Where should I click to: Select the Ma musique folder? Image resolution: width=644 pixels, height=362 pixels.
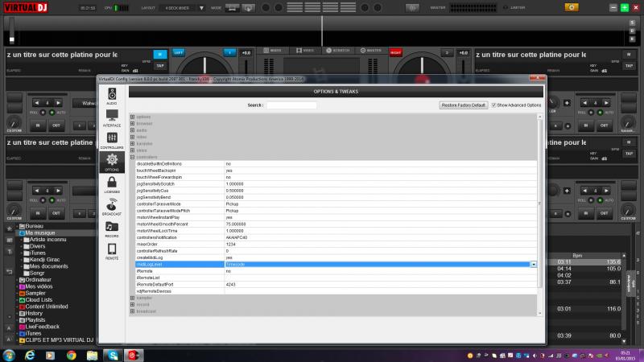[x=40, y=232]
